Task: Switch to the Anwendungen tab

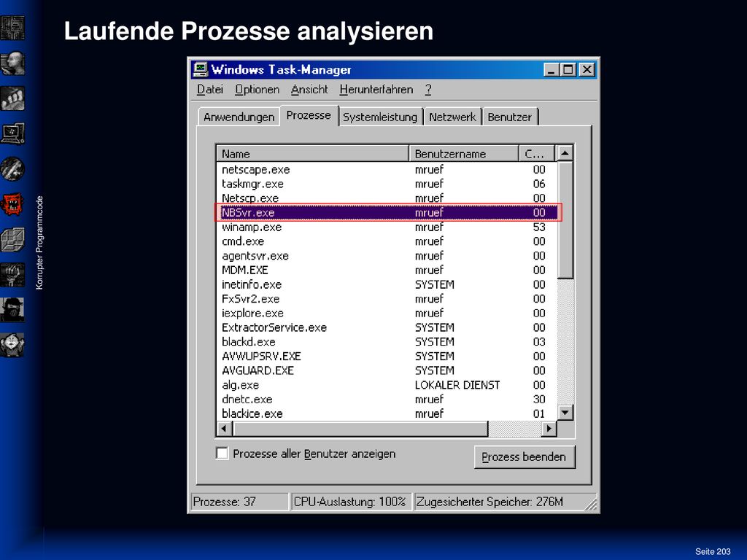Action: point(239,117)
